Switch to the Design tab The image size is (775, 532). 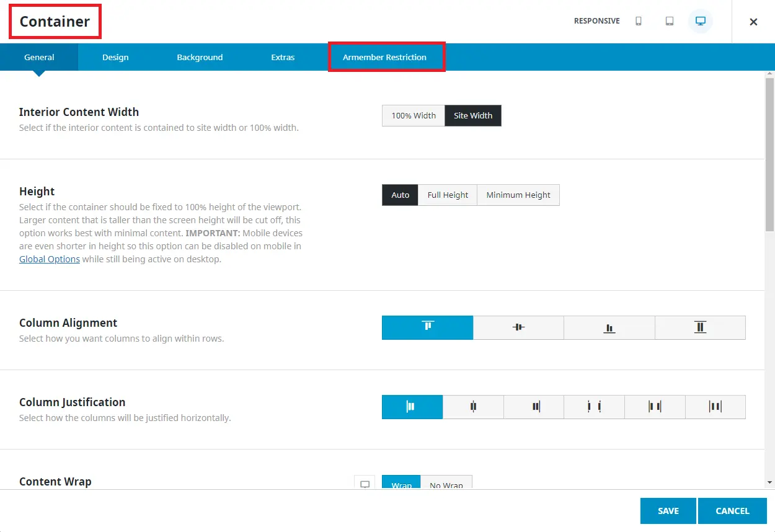pos(115,58)
